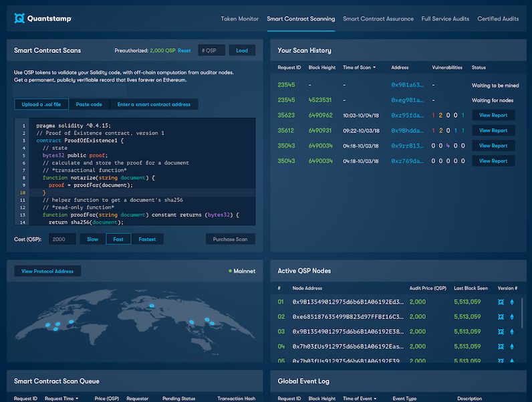The image size is (532, 402).
Task: Click request ID 35612
Action: pos(285,130)
